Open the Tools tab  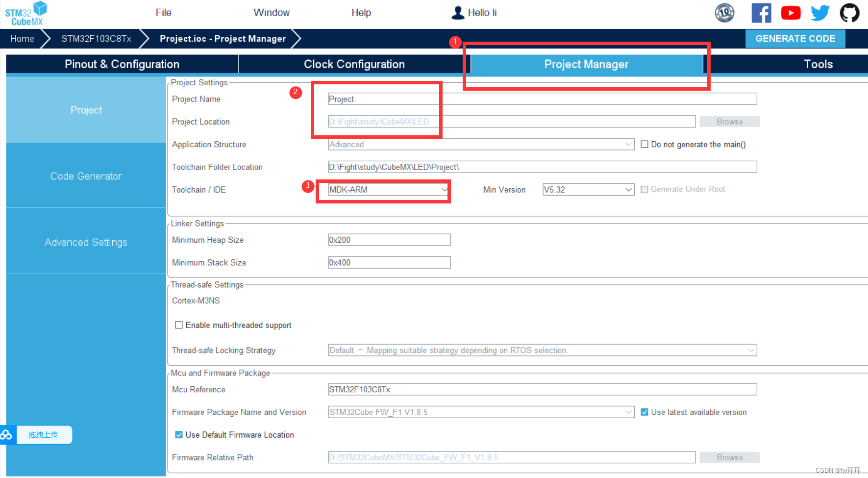click(x=818, y=64)
